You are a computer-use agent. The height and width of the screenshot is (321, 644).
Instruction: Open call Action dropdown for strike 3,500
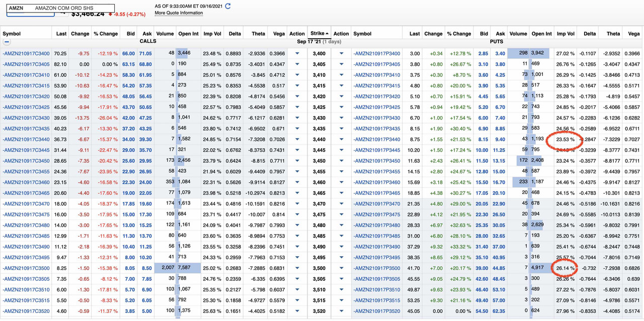coord(297,268)
